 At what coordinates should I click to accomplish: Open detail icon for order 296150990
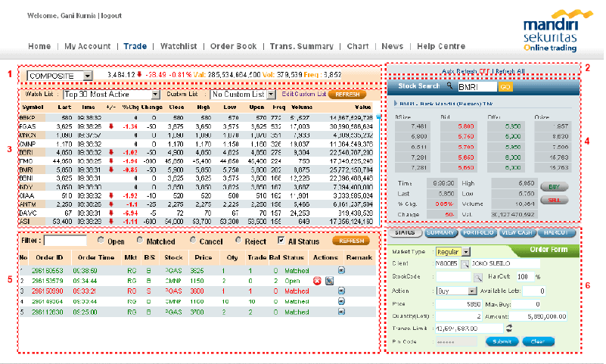pyautogui.click(x=341, y=291)
